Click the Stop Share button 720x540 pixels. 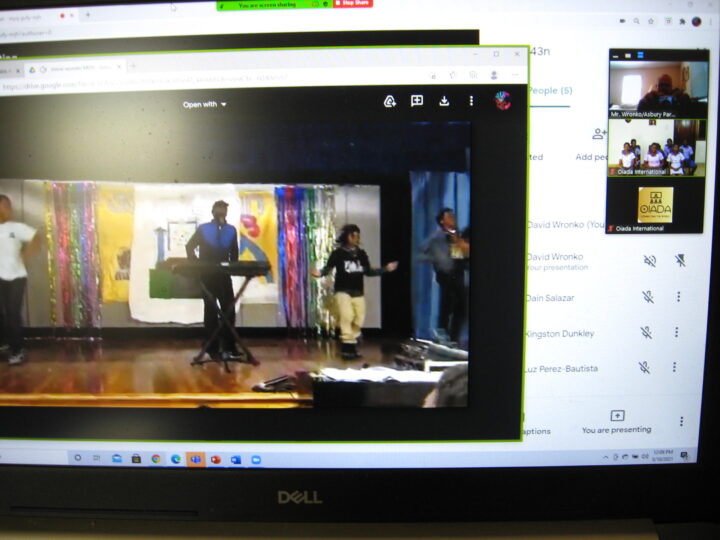tap(352, 4)
